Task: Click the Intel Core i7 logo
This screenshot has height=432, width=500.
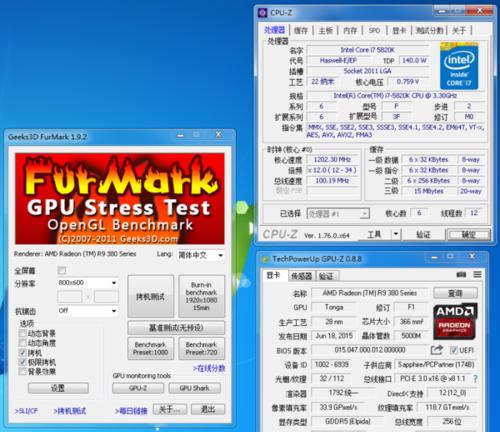Action: coord(459,66)
